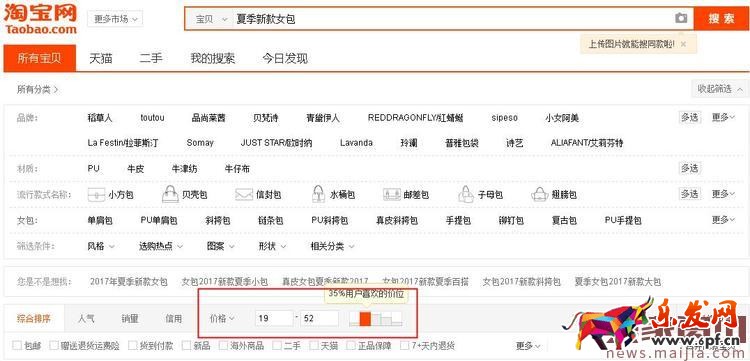Toggle the 二手 filter checkbox
The width and height of the screenshot is (750, 361).
coord(277,345)
